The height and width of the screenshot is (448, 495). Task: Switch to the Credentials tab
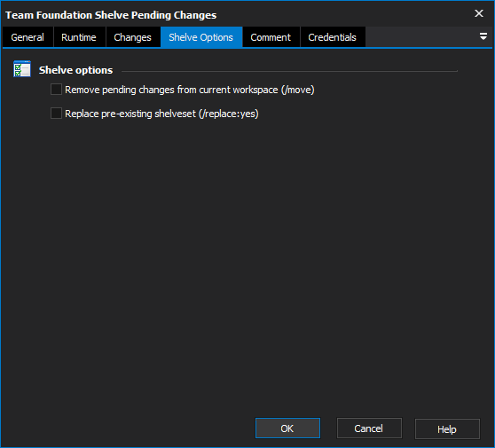pos(333,37)
